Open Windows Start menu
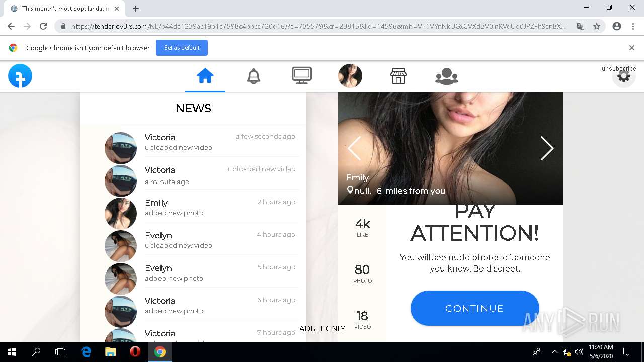Viewport: 644px width, 362px height. 12,352
